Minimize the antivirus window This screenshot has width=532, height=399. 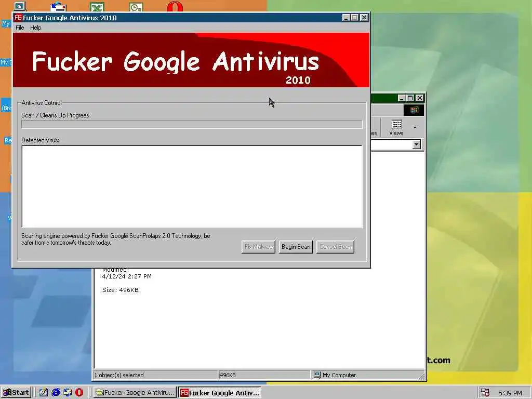pyautogui.click(x=345, y=18)
